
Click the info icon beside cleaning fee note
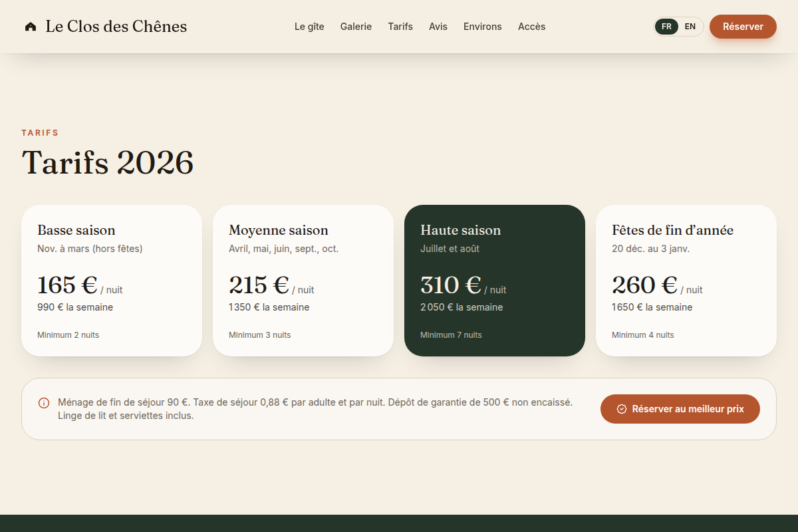44,403
